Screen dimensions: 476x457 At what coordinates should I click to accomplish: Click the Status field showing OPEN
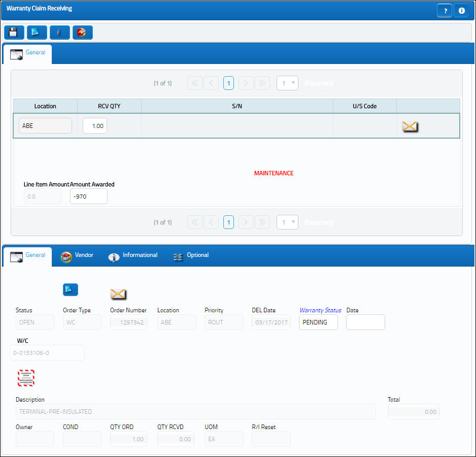tap(35, 322)
